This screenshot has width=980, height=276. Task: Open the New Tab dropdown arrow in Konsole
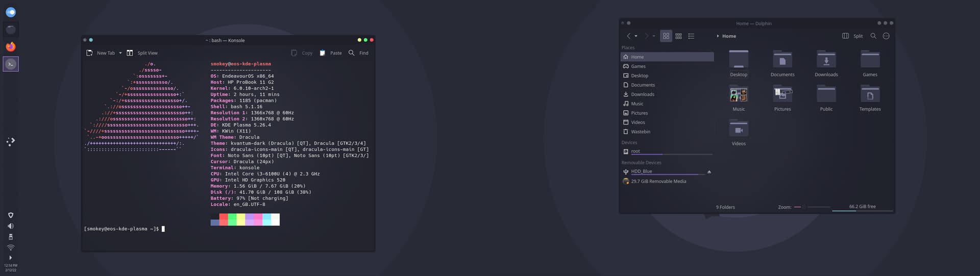click(120, 53)
